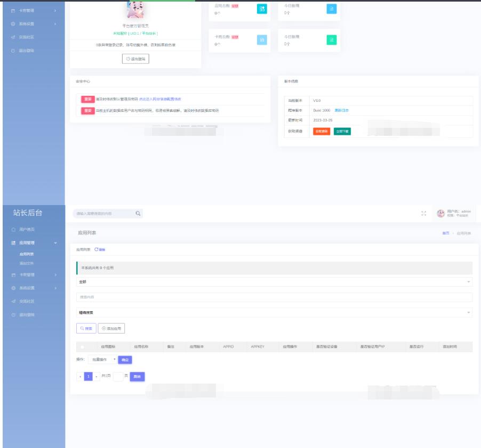Click the blue icon on the upper 今日新增 card
The width and height of the screenshot is (481, 448).
tap(331, 9)
